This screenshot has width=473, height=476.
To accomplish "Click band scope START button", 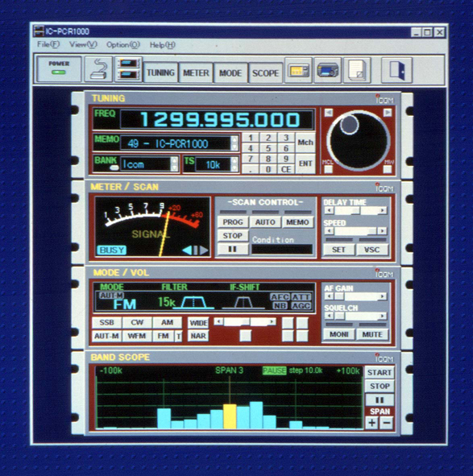I will coord(380,372).
